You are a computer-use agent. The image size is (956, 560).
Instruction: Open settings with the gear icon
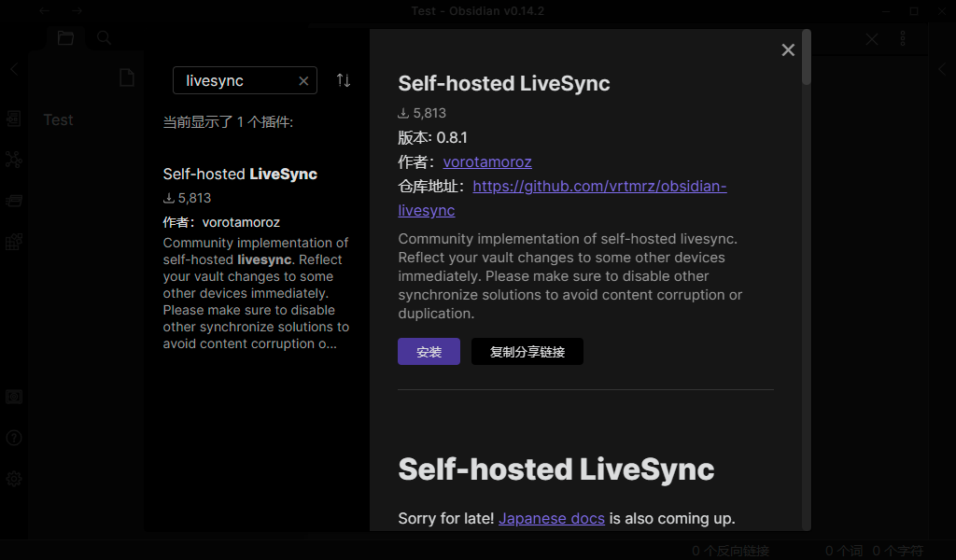point(13,479)
